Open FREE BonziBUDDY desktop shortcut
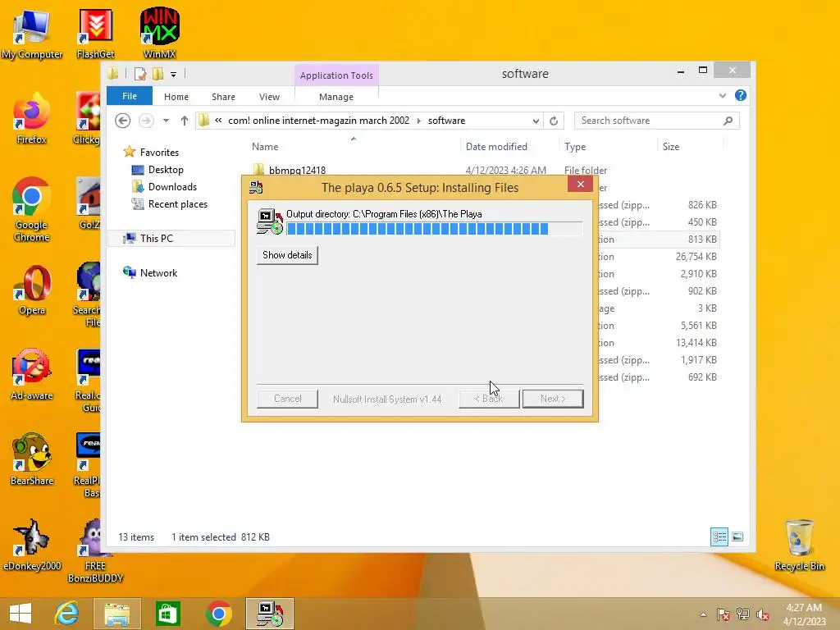This screenshot has height=630, width=840. 95,552
